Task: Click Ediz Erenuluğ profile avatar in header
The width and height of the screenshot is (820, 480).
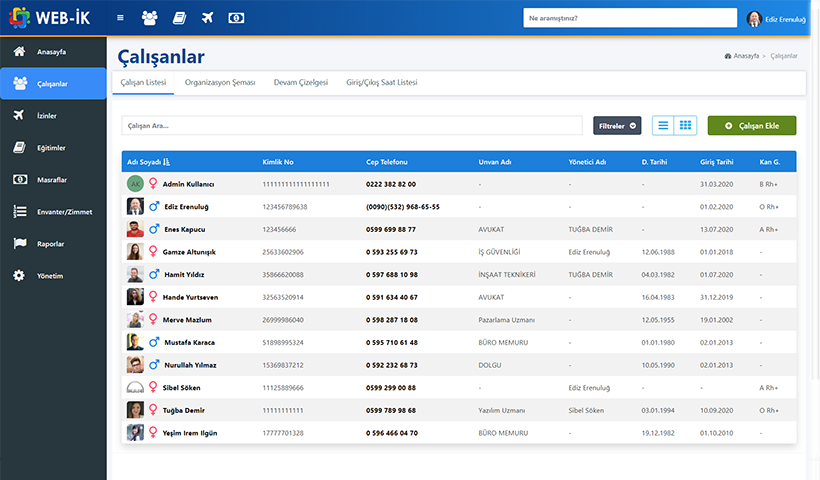Action: (x=754, y=19)
